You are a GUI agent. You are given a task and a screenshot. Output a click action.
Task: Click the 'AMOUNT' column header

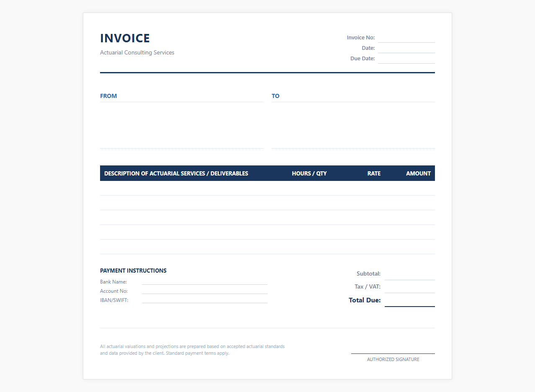pos(418,173)
